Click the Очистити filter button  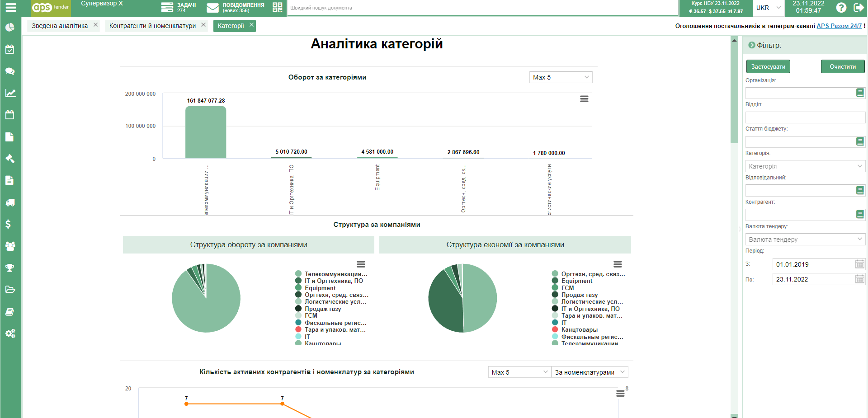843,66
